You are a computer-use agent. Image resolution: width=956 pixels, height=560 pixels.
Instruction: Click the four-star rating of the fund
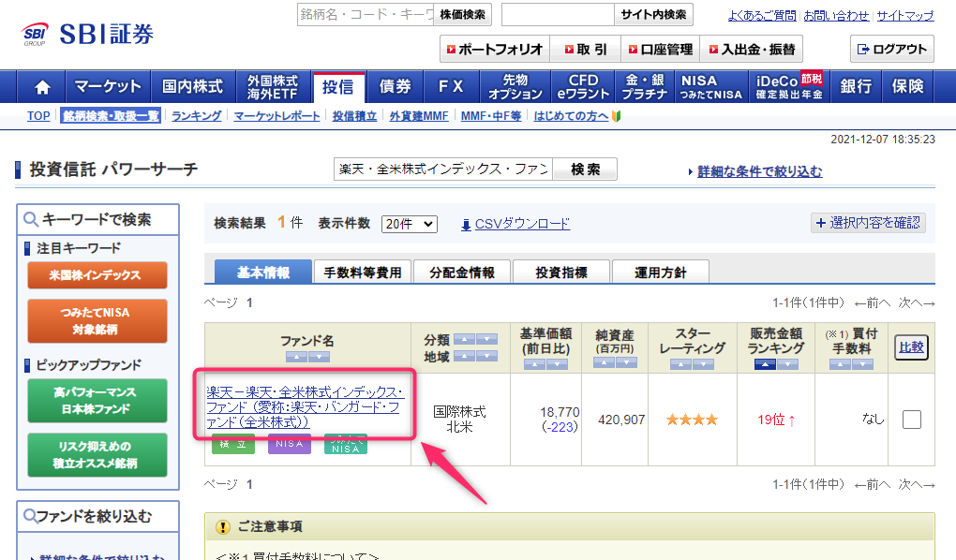pos(692,420)
